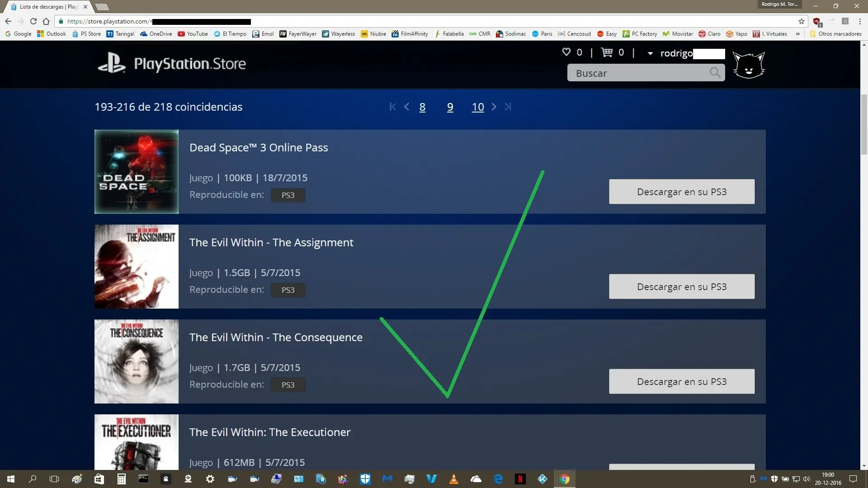Screen dimensions: 868x488
Task: Launch Netflix from the taskbar
Action: 520,479
